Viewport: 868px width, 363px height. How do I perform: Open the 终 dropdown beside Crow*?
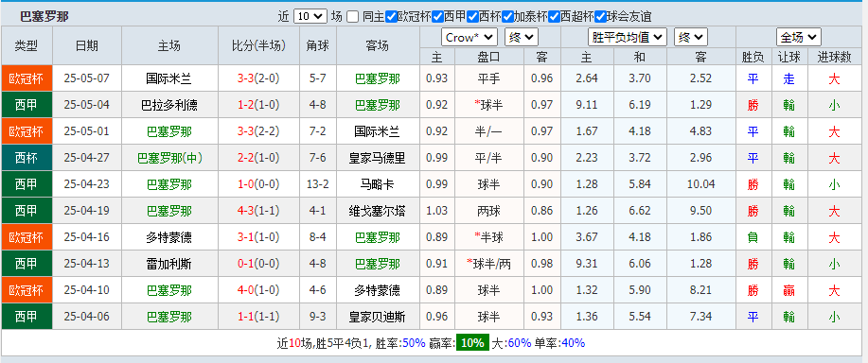(522, 38)
